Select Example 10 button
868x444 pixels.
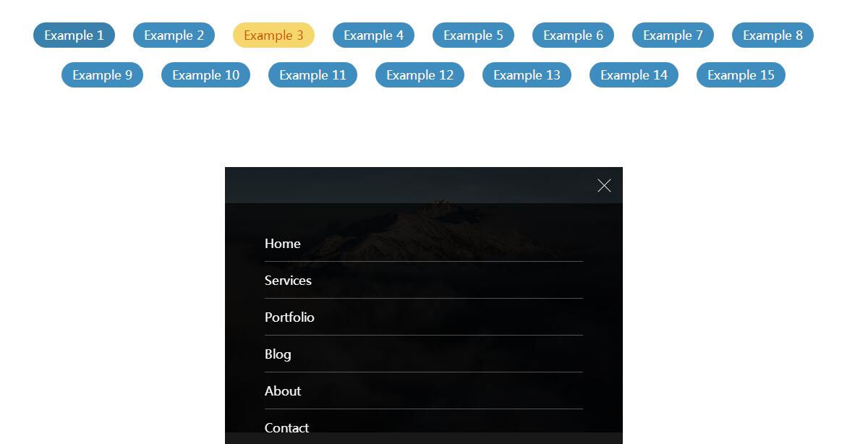tap(205, 75)
